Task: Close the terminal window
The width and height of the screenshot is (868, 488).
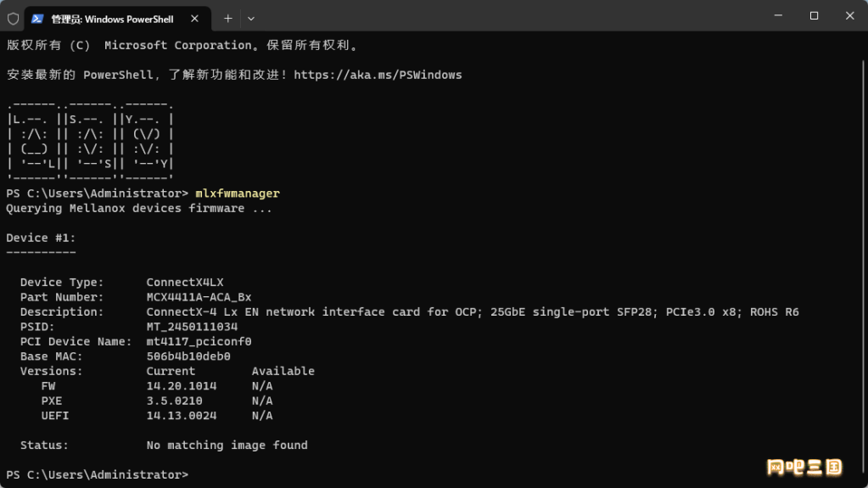Action: tap(849, 15)
